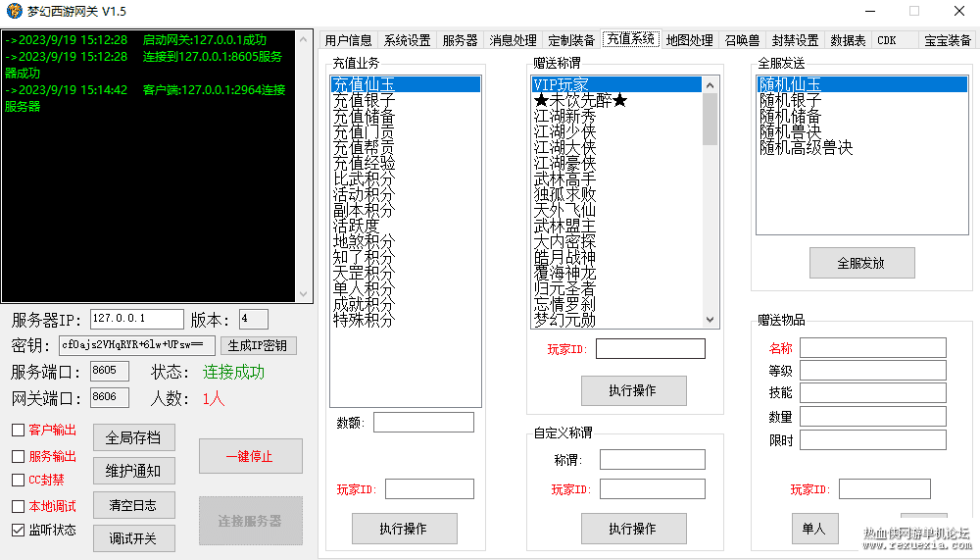The width and height of the screenshot is (980, 560).
Task: Enable the 本地调试 checkbox
Action: 18,506
